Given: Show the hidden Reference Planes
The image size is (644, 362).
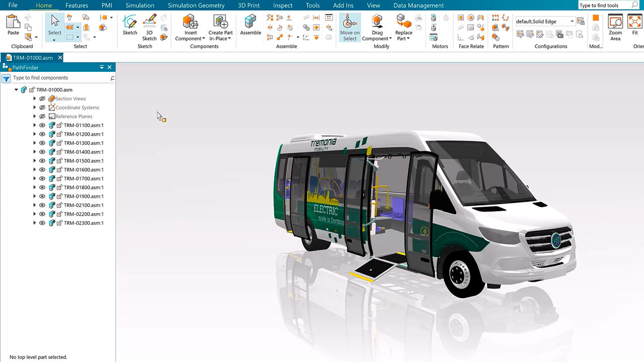Looking at the screenshot, I should point(42,117).
